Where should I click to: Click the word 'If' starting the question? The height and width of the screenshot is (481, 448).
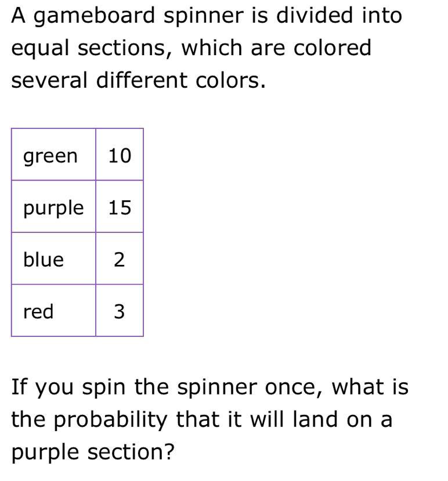coord(20,387)
